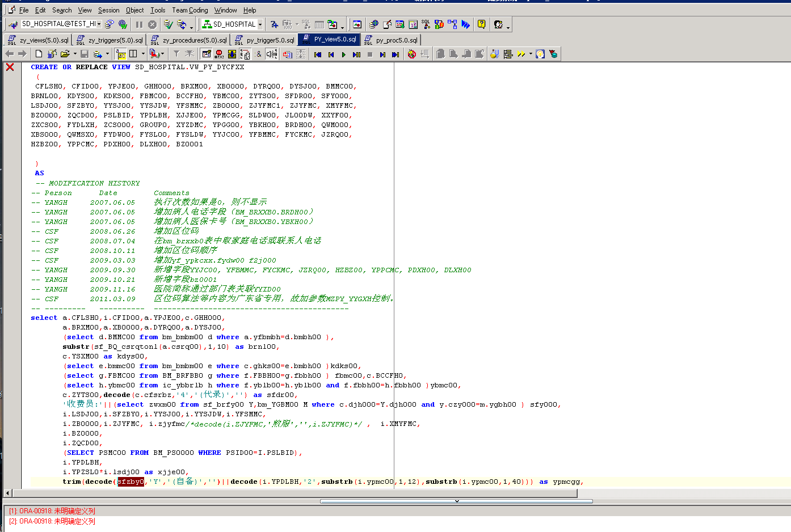The width and height of the screenshot is (791, 532).
Task: Click the disable debugger bug icon
Action: point(412,54)
